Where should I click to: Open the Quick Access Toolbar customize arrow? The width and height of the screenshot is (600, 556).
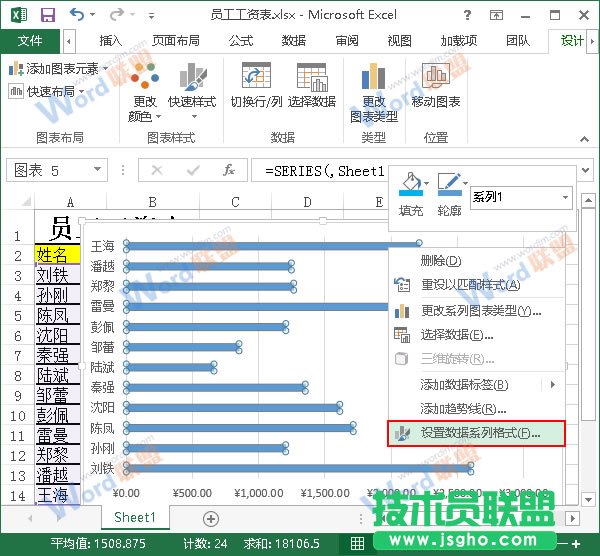(152, 15)
